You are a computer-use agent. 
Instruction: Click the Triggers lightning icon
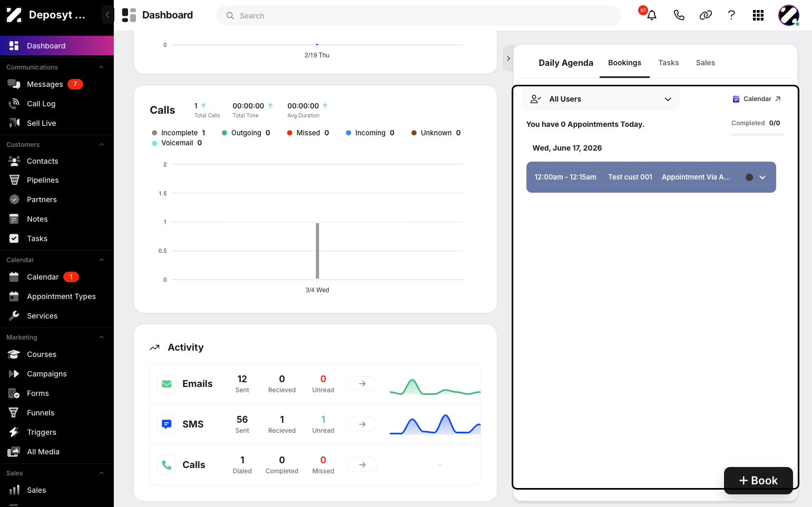(x=14, y=432)
